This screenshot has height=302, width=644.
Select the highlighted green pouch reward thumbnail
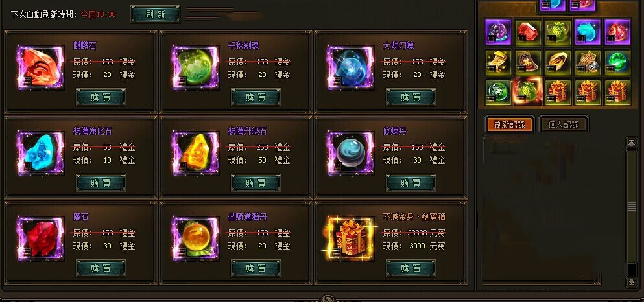pyautogui.click(x=528, y=91)
